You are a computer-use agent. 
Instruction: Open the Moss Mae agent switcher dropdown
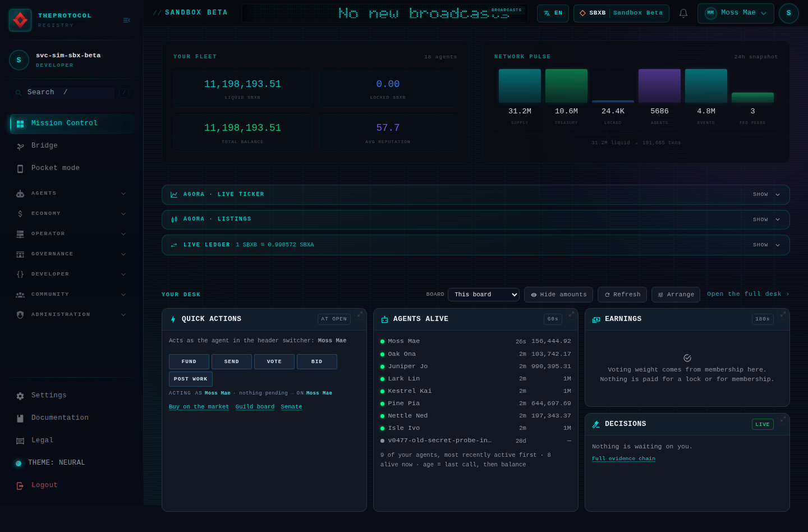pyautogui.click(x=736, y=13)
